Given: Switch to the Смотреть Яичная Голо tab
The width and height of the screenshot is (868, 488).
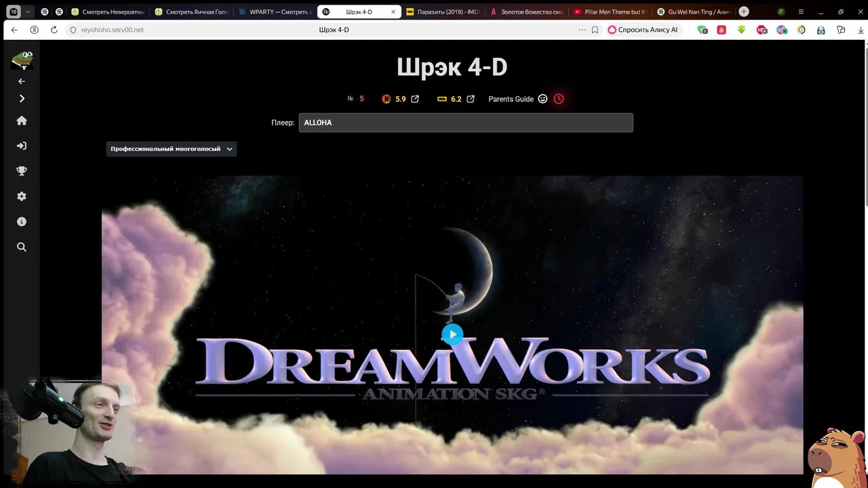Looking at the screenshot, I should 191,12.
